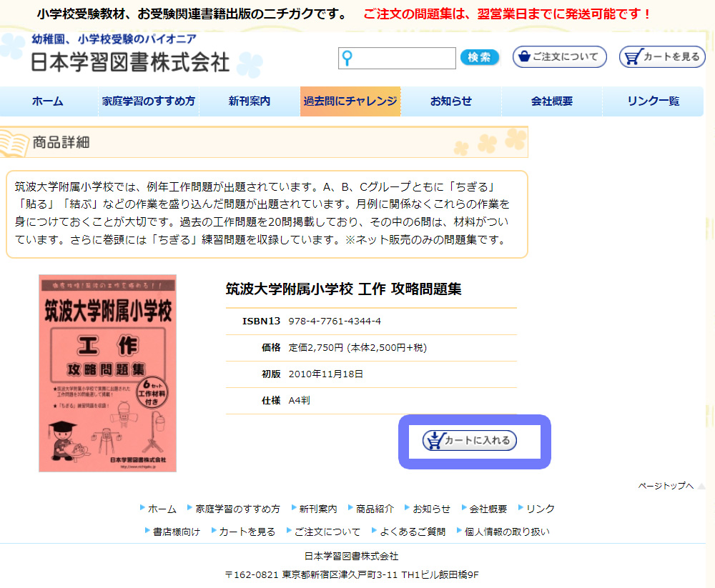Click the 日本学習図書株式会社 header logo
This screenshot has height=588, width=715.
[130, 62]
